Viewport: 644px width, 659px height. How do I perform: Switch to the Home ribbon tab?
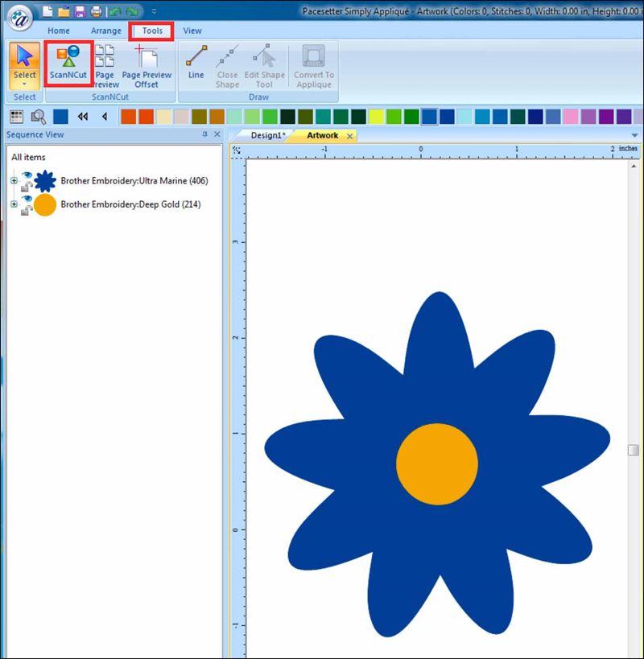click(x=59, y=31)
